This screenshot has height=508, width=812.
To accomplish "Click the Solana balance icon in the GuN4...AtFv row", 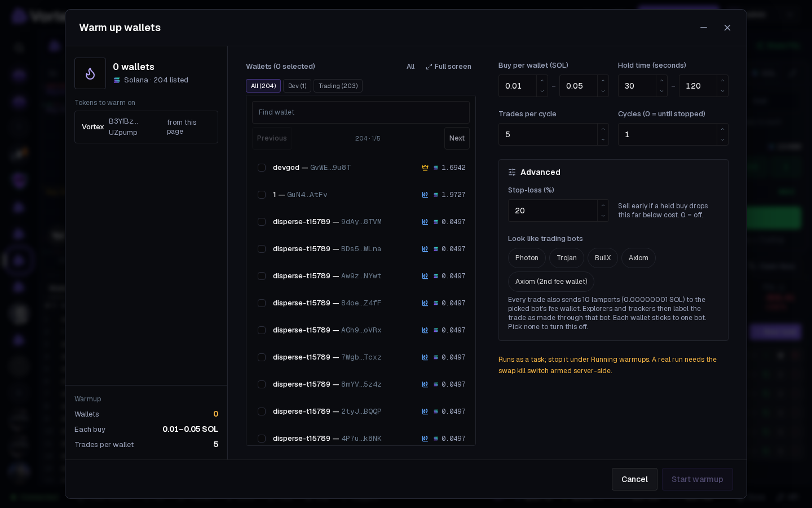I will click(436, 195).
